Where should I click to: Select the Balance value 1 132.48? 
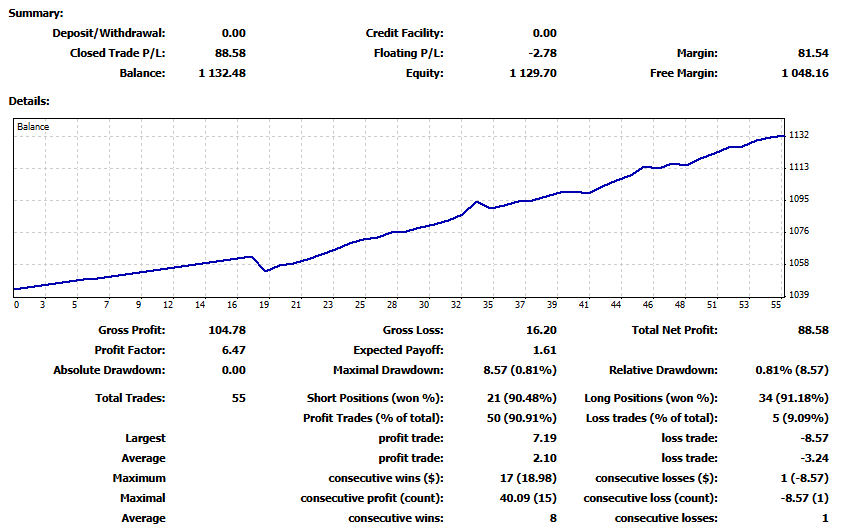[222, 73]
